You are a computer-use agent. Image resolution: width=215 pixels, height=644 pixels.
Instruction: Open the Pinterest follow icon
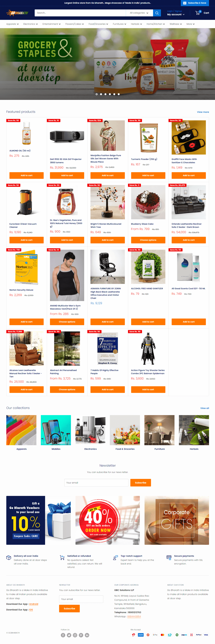point(81,635)
